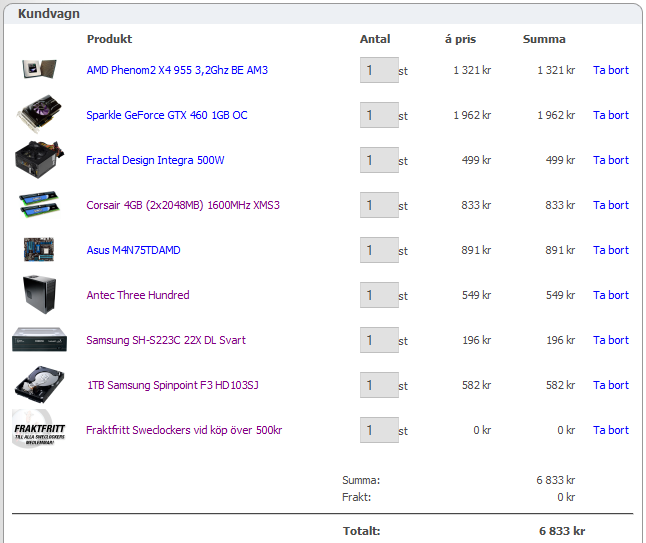Open Corsair 4GB 1600MHz XMS3 link
The height and width of the screenshot is (543, 646).
coord(183,205)
